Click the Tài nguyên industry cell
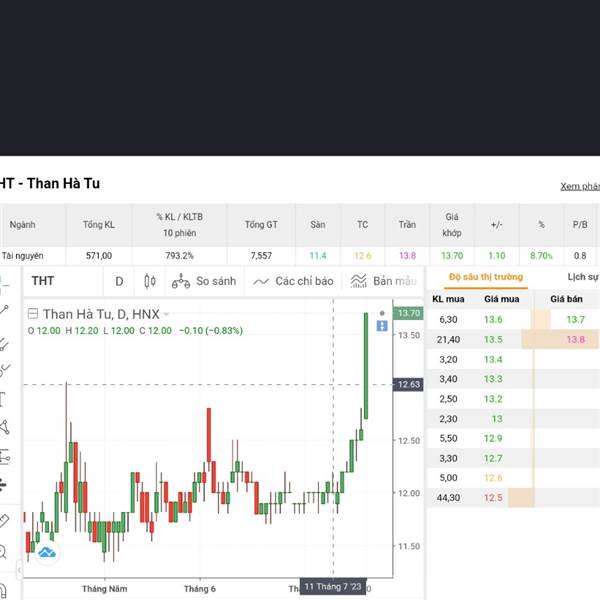 point(23,256)
